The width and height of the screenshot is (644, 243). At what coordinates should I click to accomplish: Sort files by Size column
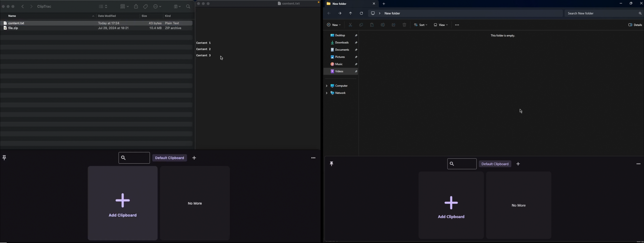click(x=145, y=16)
